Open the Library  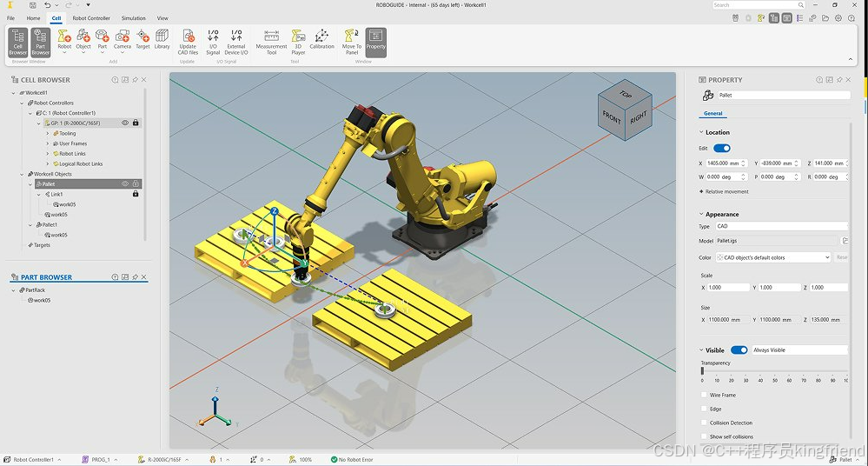[162, 41]
